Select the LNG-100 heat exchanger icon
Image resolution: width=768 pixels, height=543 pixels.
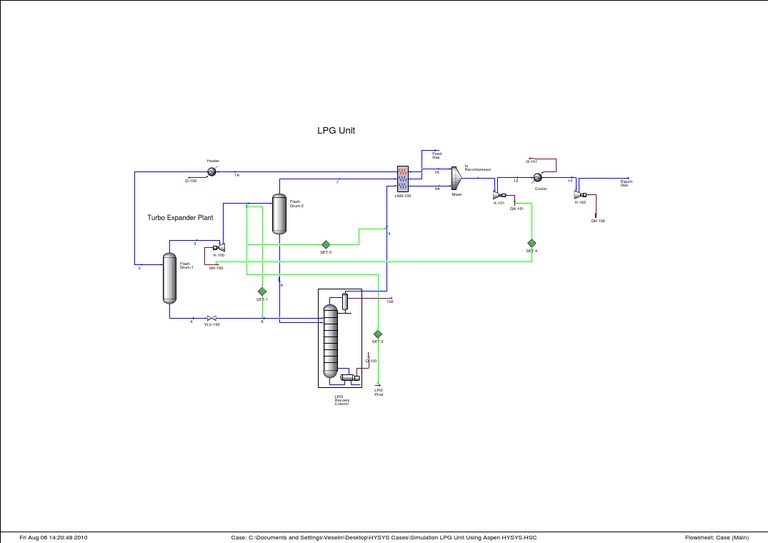(403, 179)
